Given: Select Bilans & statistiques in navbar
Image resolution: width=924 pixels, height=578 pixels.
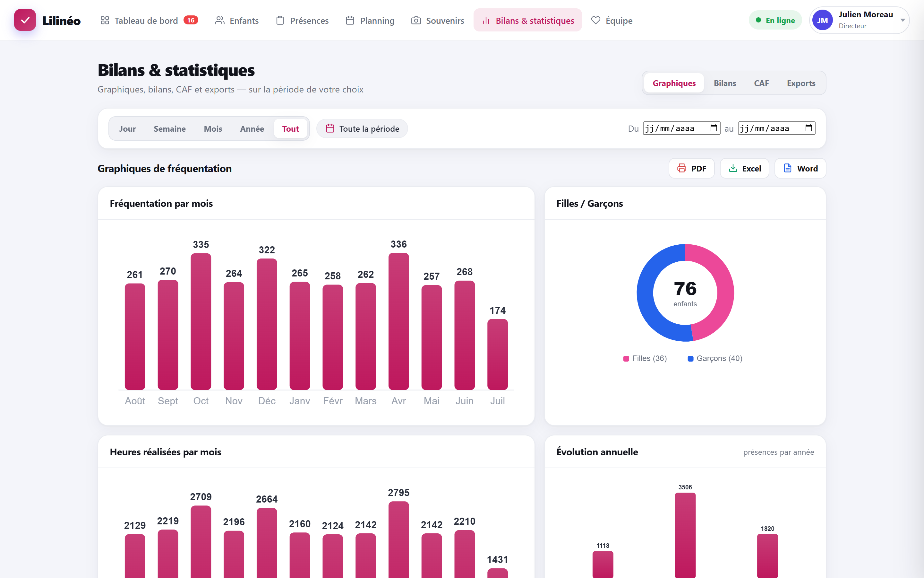Looking at the screenshot, I should [528, 20].
